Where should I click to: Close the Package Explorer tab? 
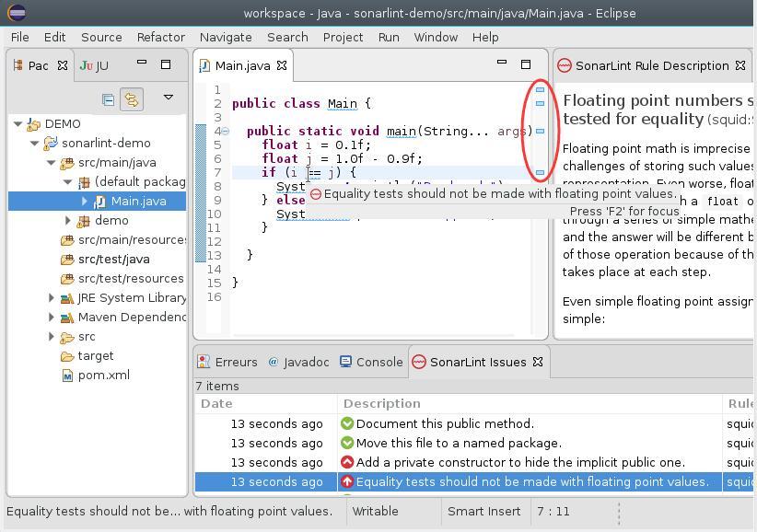click(x=63, y=65)
